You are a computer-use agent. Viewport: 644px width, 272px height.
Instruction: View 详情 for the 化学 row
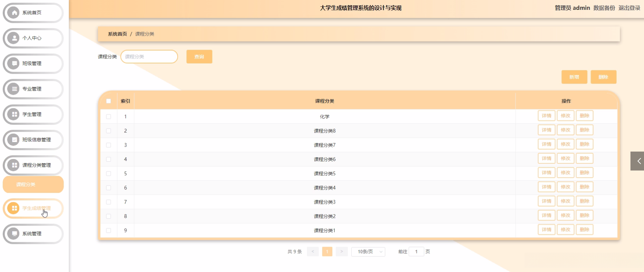(x=547, y=116)
